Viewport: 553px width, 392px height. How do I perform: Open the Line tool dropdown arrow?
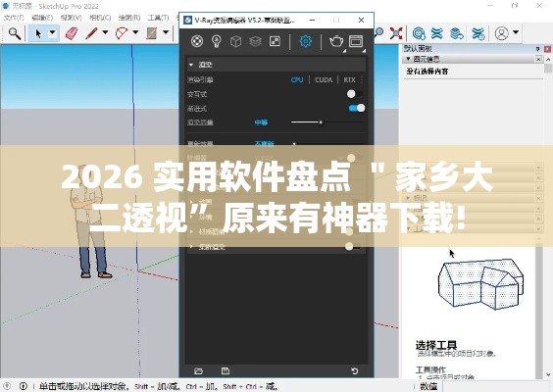click(x=105, y=32)
